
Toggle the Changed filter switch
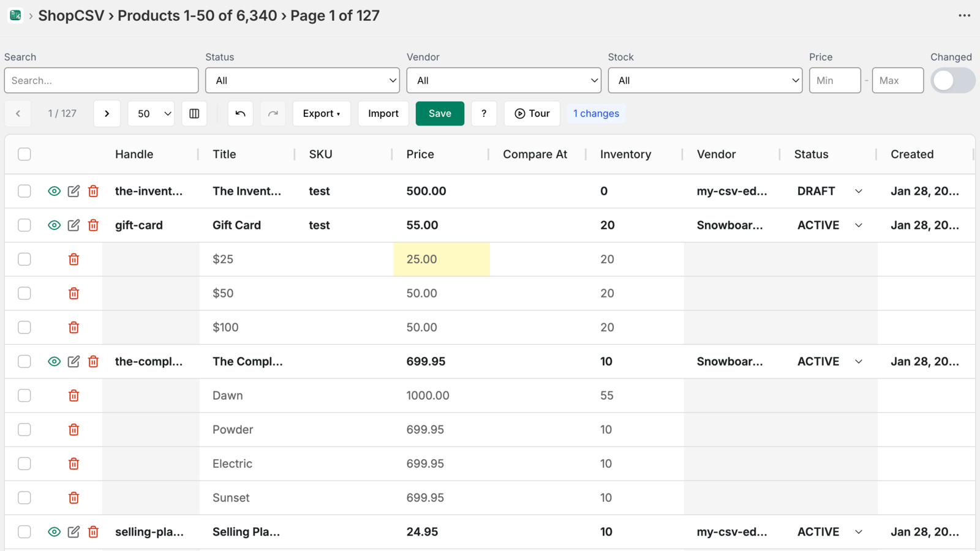point(952,81)
